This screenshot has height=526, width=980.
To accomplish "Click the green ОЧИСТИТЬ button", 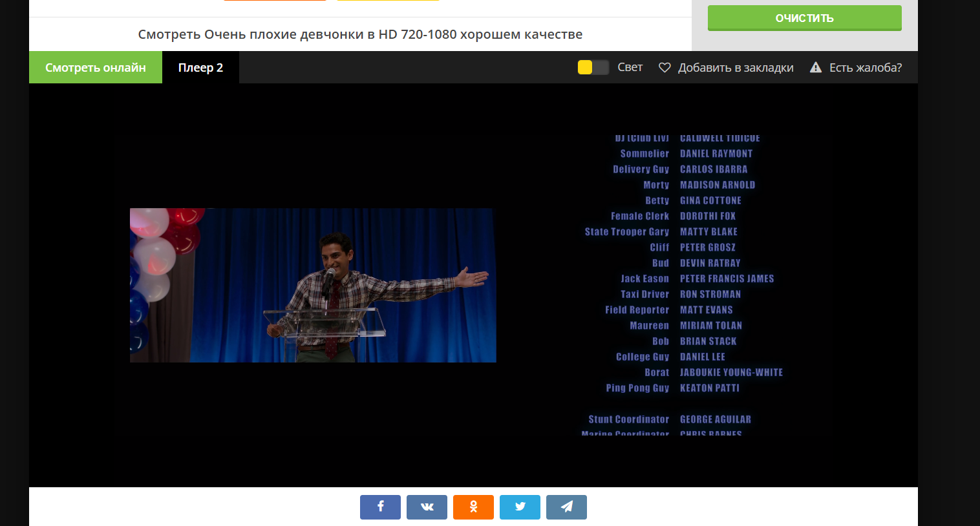I will 804,18.
